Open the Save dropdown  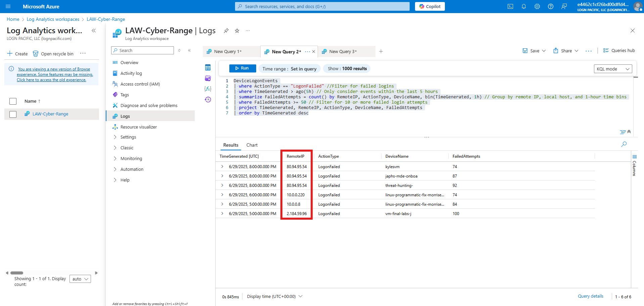534,51
